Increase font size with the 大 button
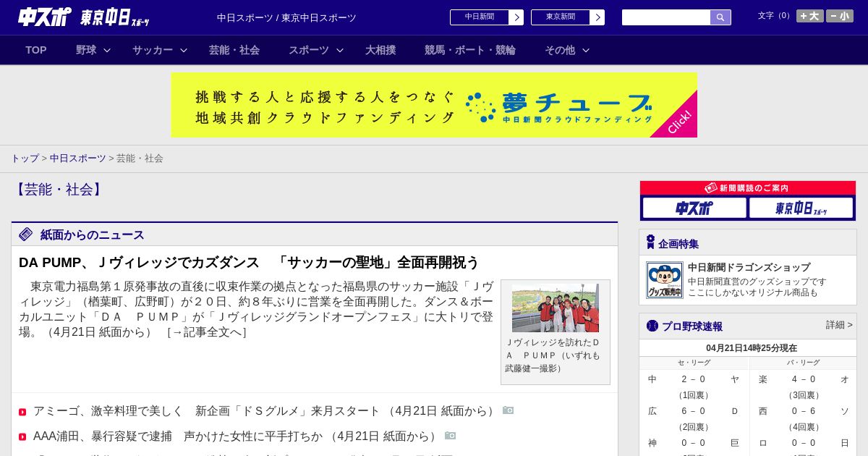The image size is (868, 456). pos(810,16)
